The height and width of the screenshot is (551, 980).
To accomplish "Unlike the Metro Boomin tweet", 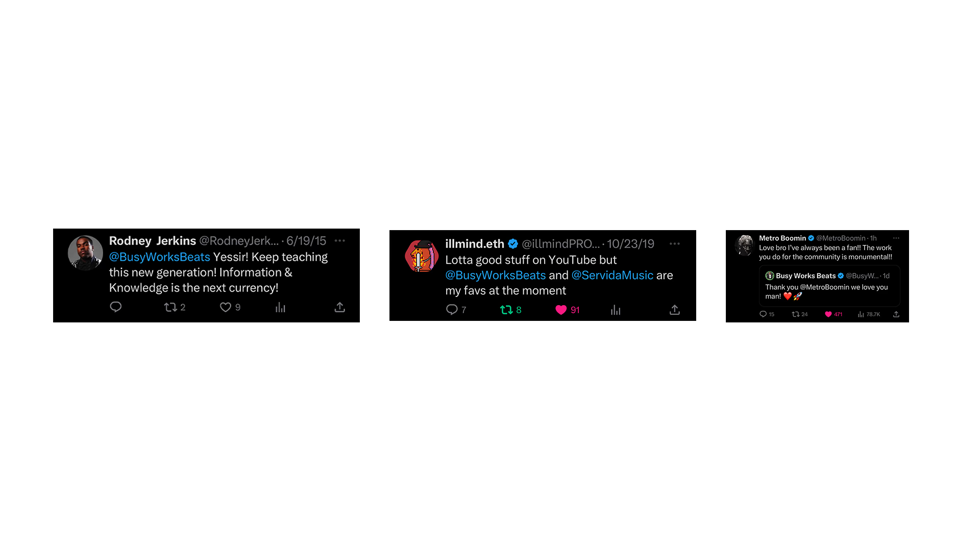I will [x=834, y=314].
